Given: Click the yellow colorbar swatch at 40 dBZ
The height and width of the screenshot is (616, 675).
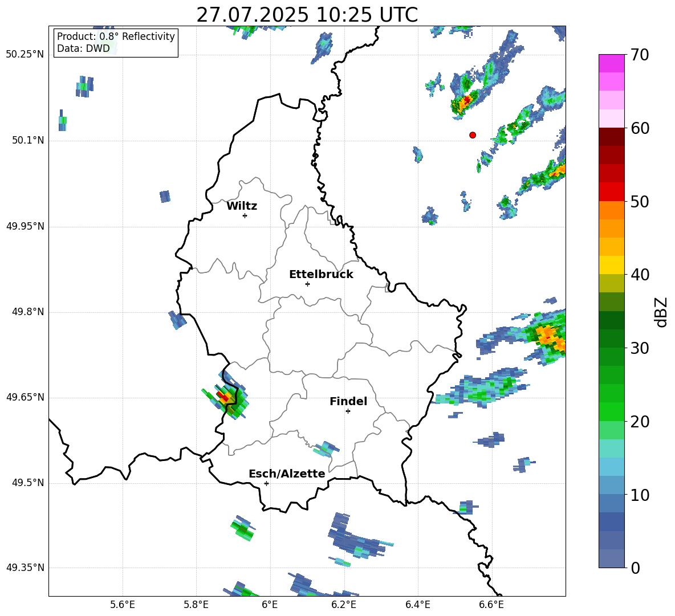Looking at the screenshot, I should click(x=611, y=265).
